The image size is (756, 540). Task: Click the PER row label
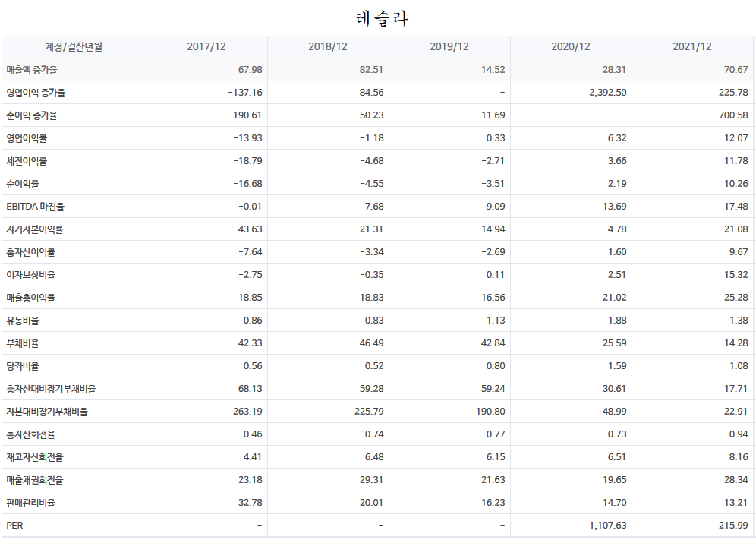[14, 526]
